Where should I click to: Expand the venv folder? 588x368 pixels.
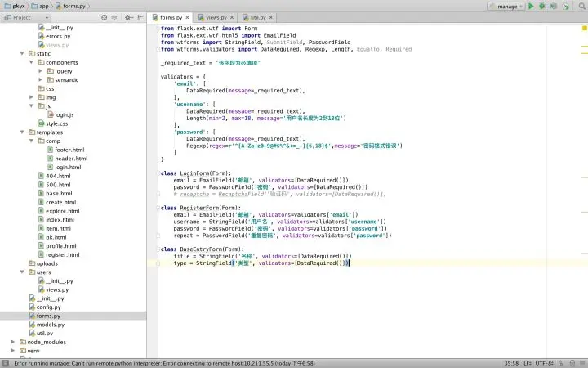(13, 350)
